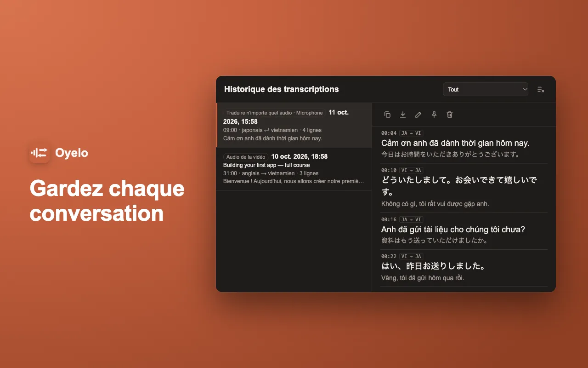Click the "Historique des transcriptions" title
This screenshot has width=588, height=368.
coord(282,89)
